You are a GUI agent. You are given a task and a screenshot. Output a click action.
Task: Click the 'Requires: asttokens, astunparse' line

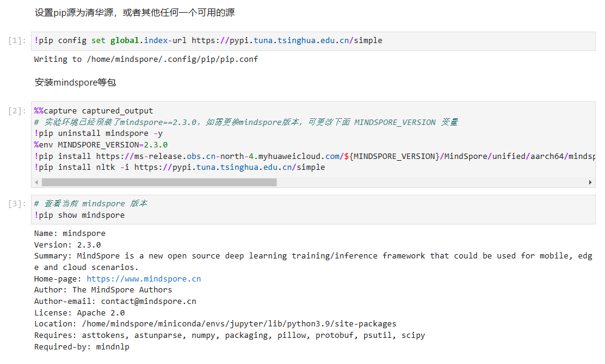coord(229,335)
